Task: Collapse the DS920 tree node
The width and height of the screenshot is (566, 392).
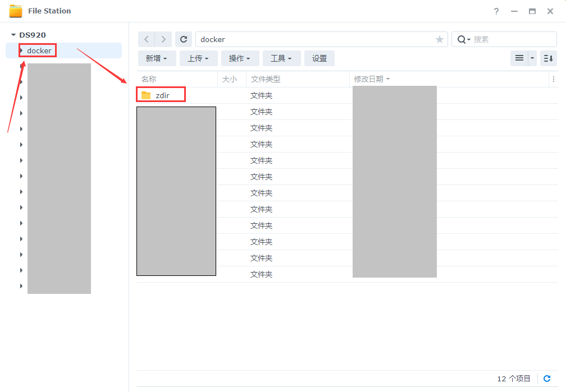Action: point(13,35)
